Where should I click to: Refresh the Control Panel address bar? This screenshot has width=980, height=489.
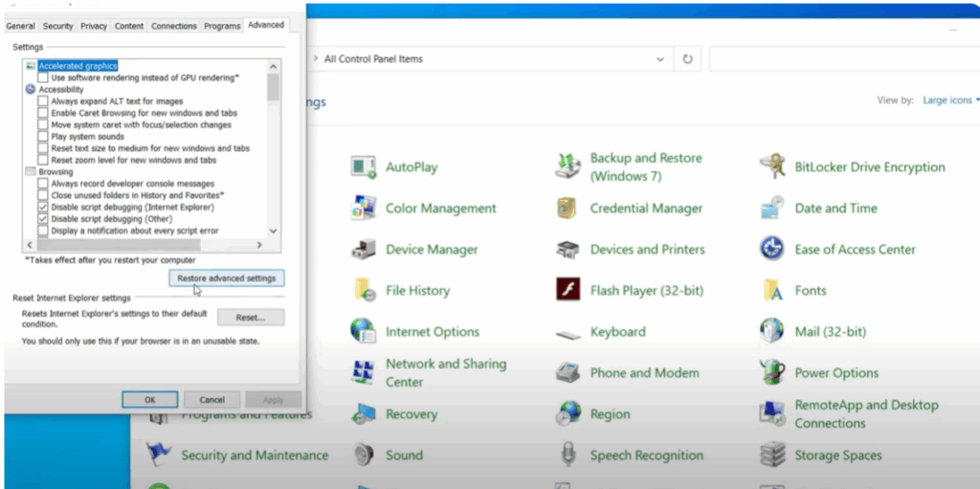click(687, 59)
